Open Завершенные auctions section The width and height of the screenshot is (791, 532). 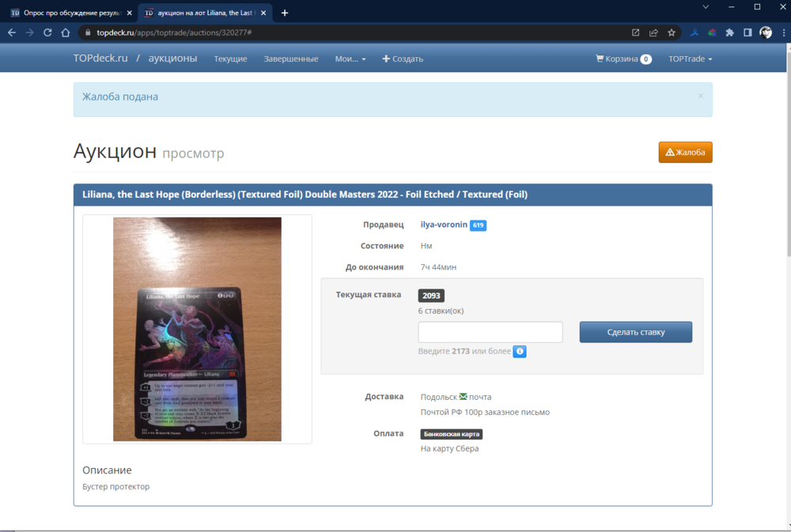click(x=291, y=58)
